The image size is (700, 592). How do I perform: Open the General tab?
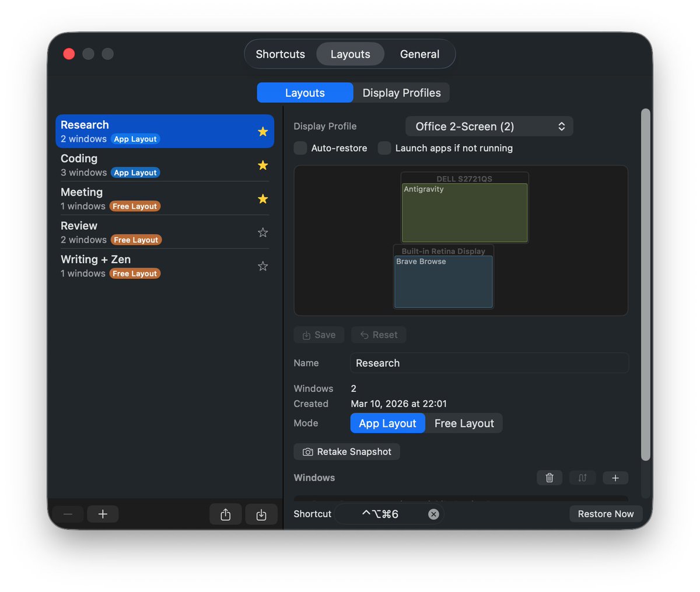pos(419,54)
